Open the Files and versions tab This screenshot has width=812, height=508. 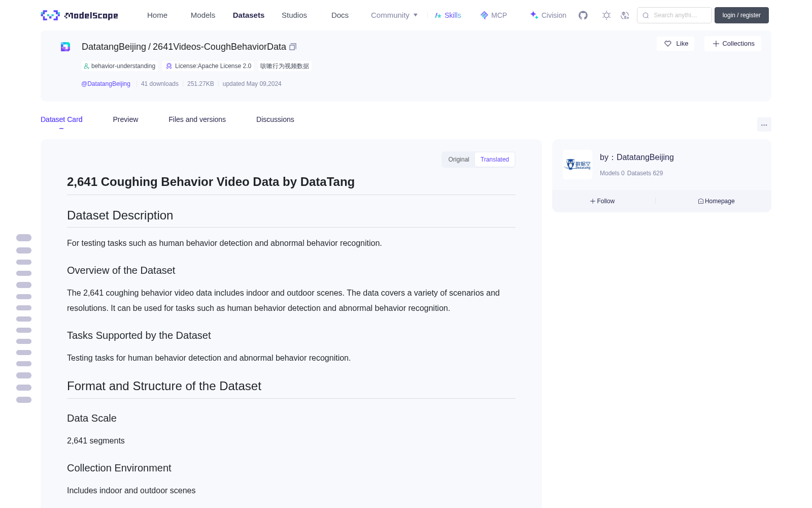(197, 119)
